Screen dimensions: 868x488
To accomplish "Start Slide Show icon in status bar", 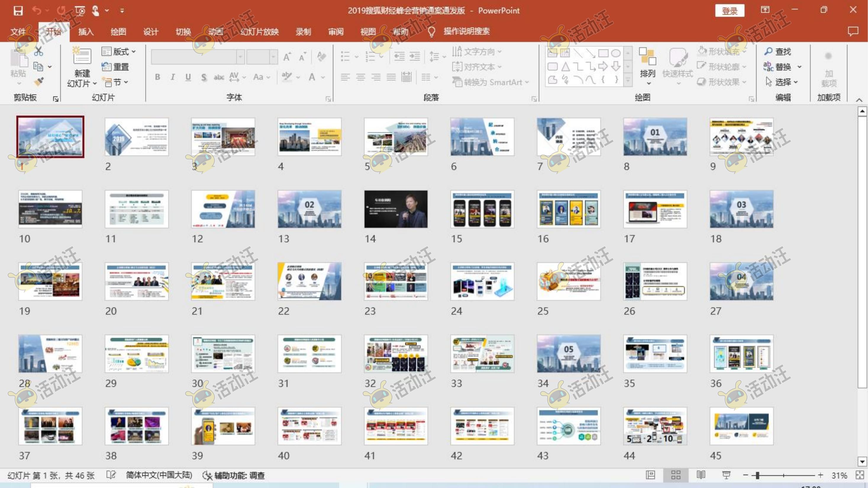I will [x=726, y=475].
